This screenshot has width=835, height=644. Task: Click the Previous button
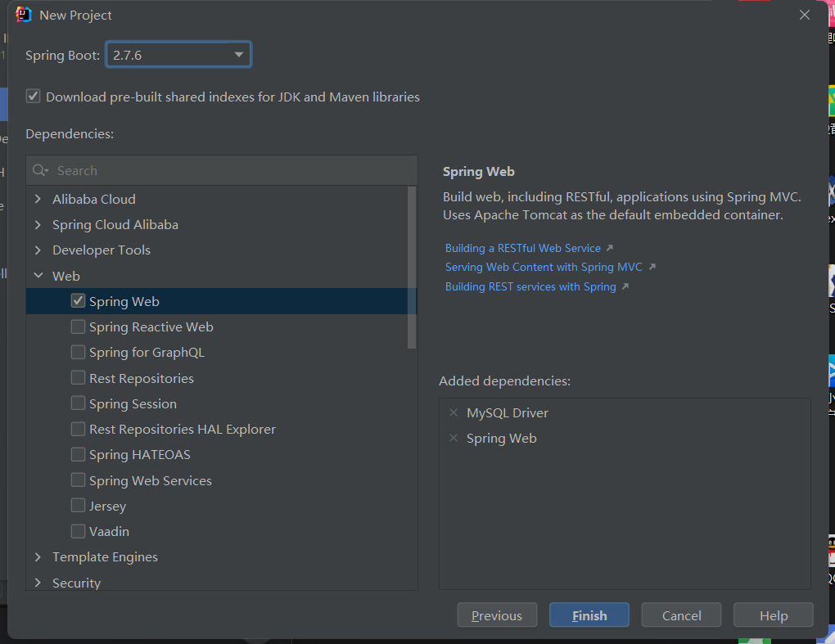point(497,615)
